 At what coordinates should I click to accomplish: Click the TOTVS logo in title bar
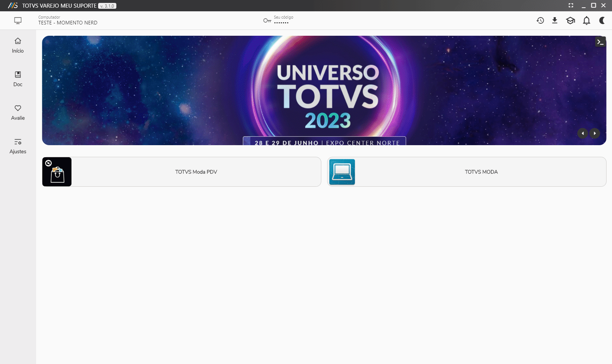[x=13, y=5]
